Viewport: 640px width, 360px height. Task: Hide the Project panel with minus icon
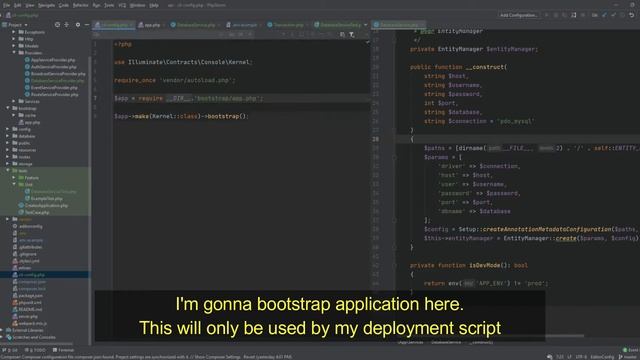[87, 25]
